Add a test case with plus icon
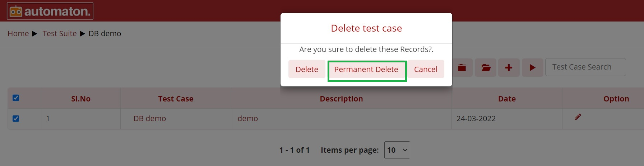Viewport: 644px width, 166px height. coord(509,67)
